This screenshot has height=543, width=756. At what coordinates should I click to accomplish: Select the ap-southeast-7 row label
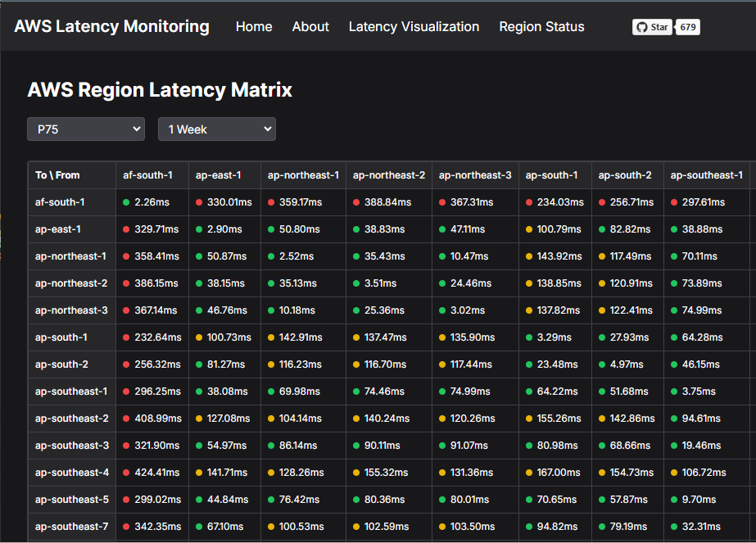click(71, 526)
